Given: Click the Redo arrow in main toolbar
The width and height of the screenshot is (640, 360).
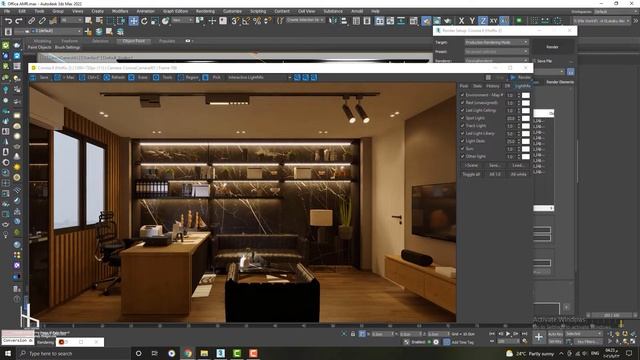Looking at the screenshot, I should pyautogui.click(x=19, y=21).
